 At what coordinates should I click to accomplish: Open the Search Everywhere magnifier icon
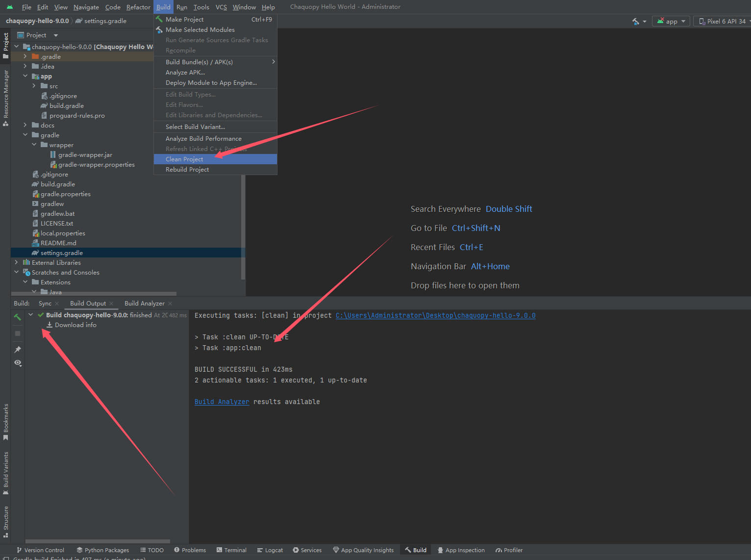446,208
